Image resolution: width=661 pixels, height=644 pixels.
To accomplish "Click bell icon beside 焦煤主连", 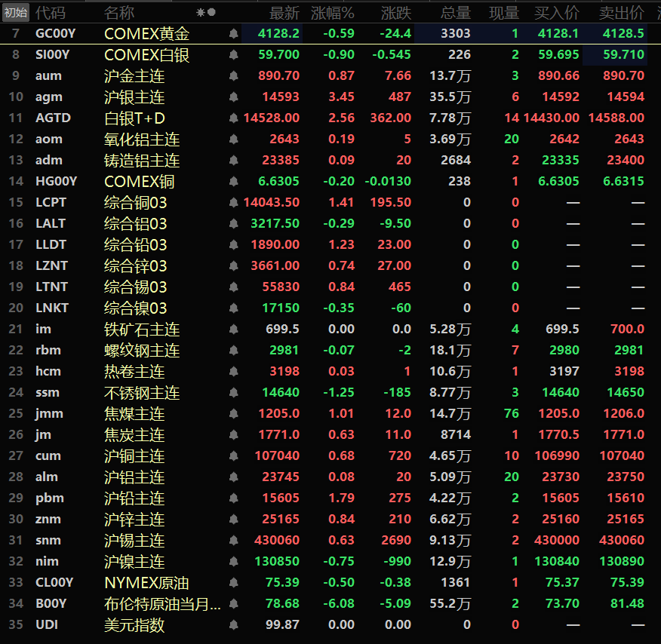I will pyautogui.click(x=234, y=413).
